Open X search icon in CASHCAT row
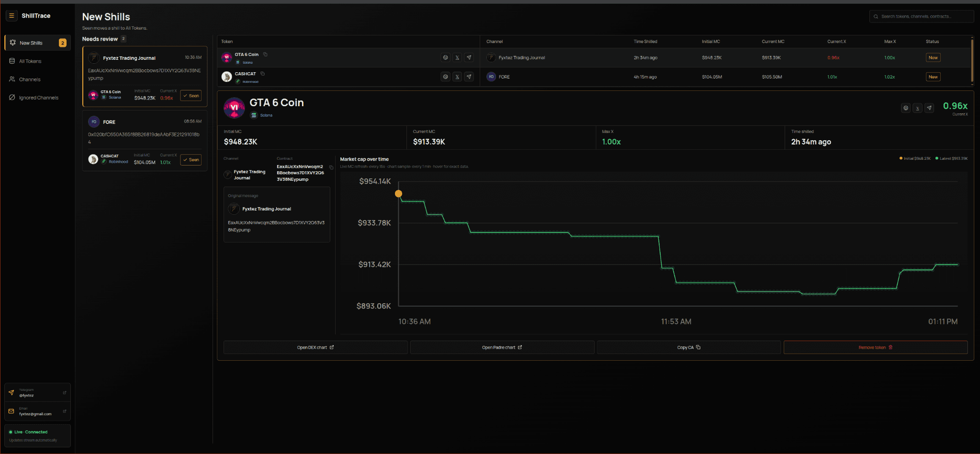This screenshot has height=454, width=980. [457, 77]
